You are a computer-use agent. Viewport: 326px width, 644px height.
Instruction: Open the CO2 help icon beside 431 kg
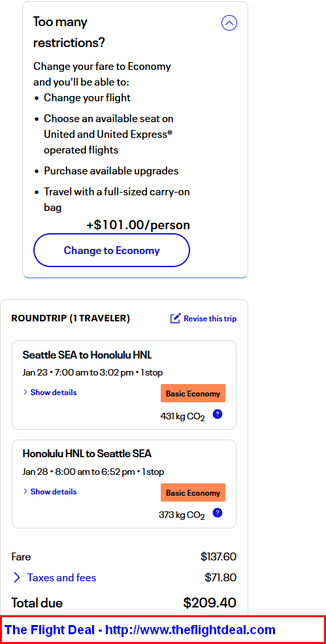pos(218,414)
